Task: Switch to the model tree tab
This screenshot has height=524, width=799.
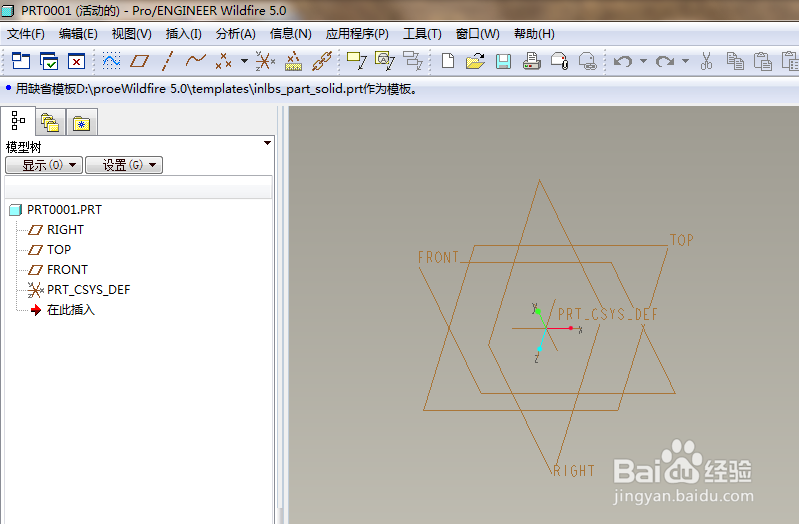Action: 18,121
